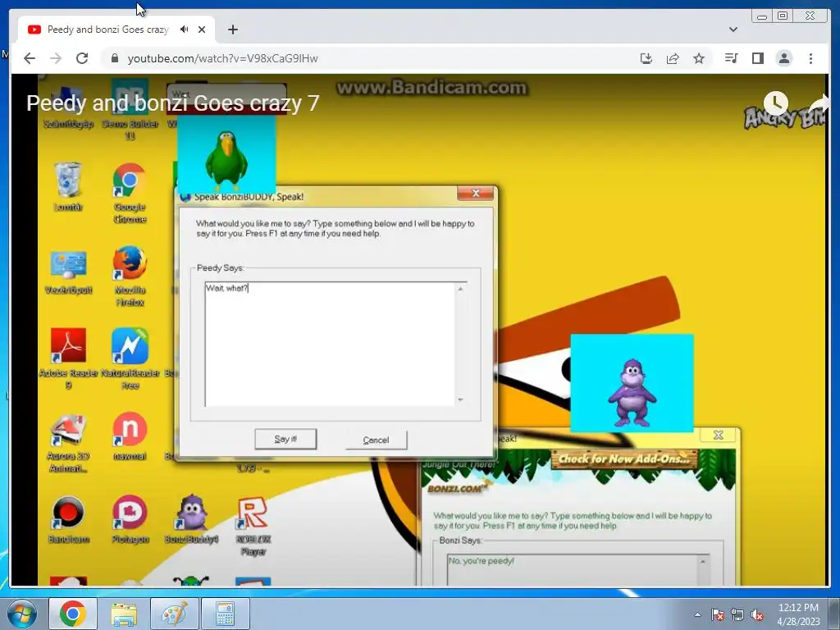Click the ROBLOX Player desktop icon
The width and height of the screenshot is (840, 630).
[x=253, y=526]
